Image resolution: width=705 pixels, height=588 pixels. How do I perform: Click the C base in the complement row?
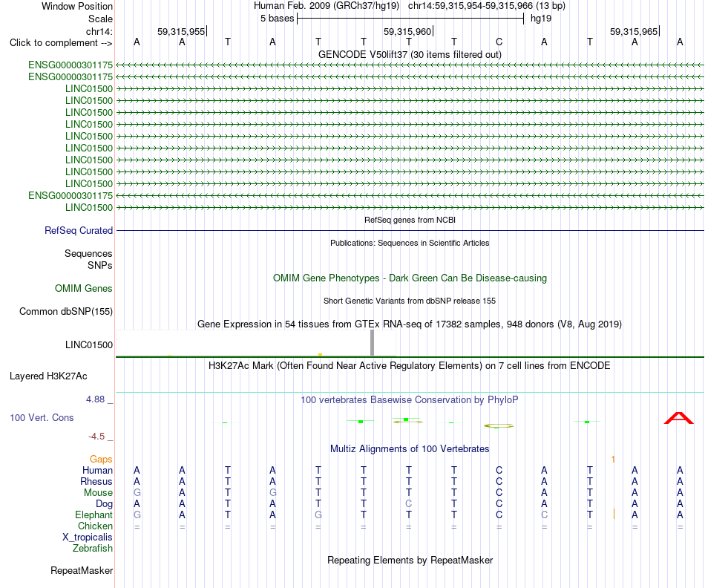tap(499, 42)
